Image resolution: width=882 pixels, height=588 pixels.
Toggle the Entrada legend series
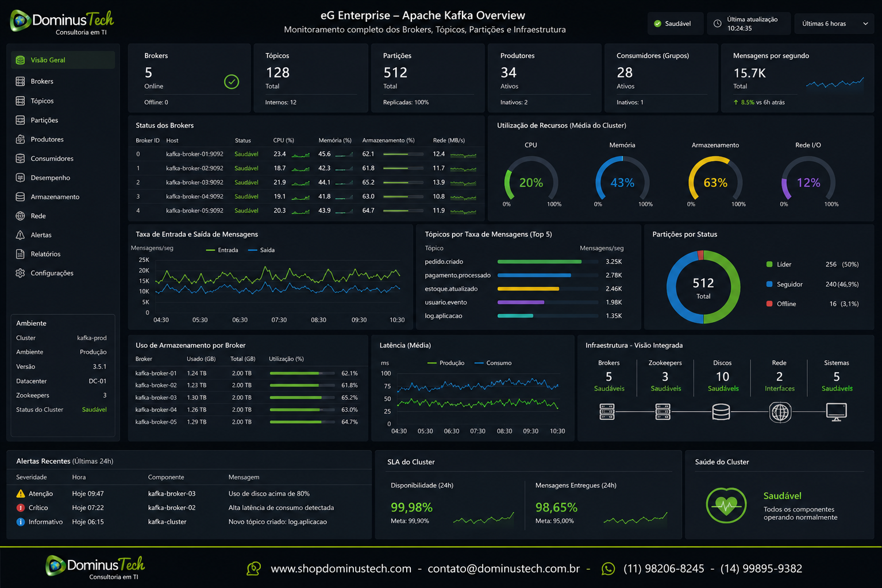(222, 250)
